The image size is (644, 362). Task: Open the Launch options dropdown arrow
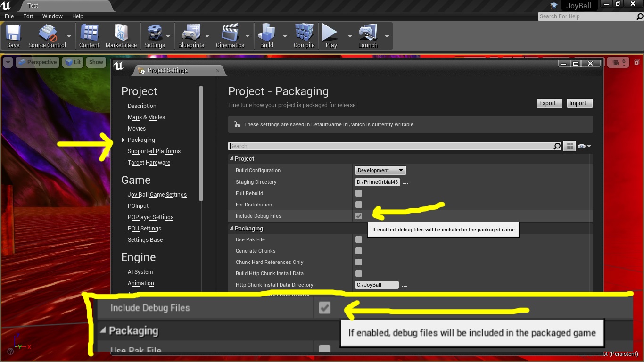387,36
